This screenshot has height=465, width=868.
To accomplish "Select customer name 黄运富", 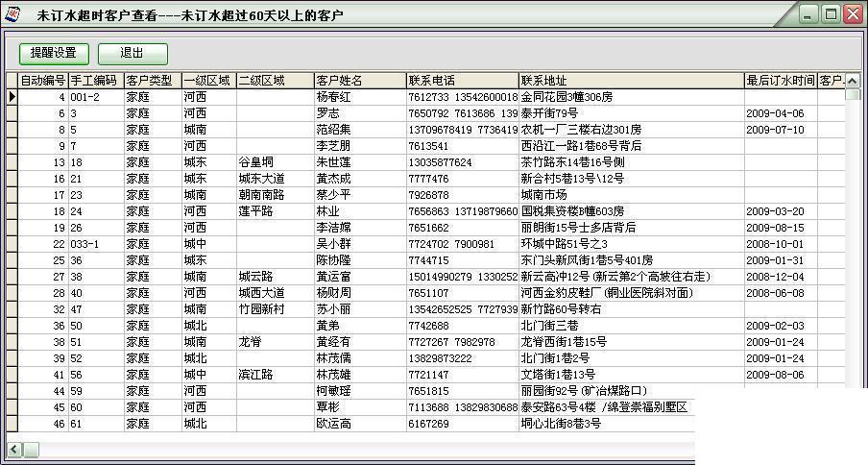I will [x=333, y=277].
